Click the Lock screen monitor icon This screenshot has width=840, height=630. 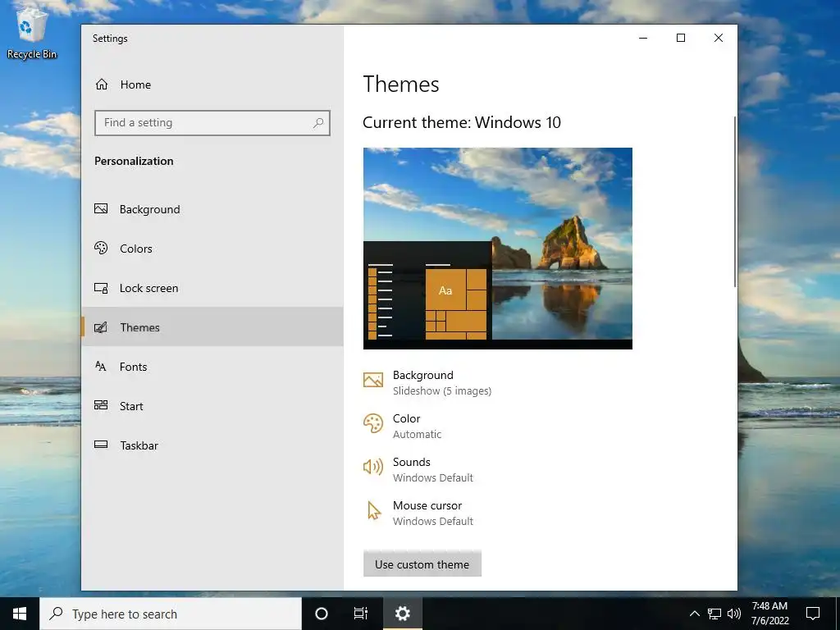(x=101, y=288)
